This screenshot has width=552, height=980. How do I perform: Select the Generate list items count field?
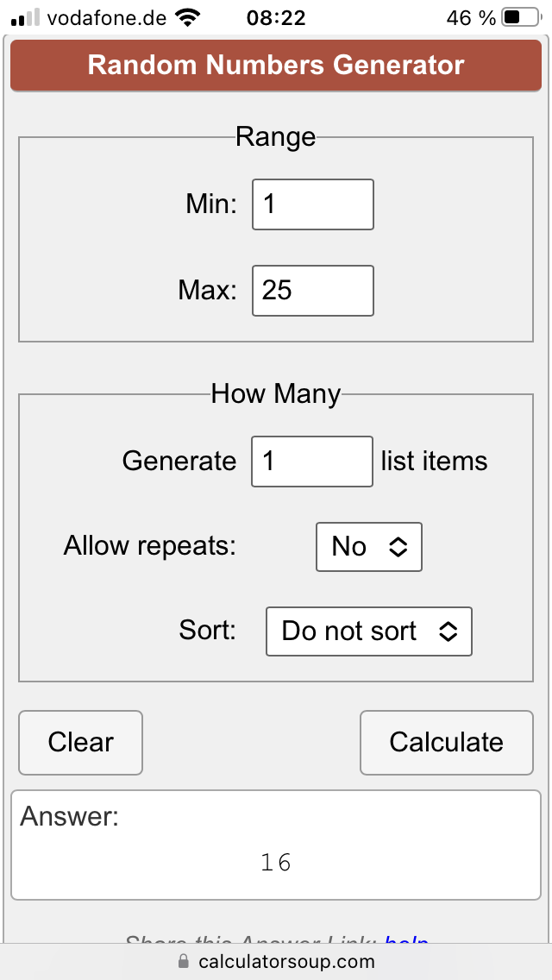(x=312, y=462)
